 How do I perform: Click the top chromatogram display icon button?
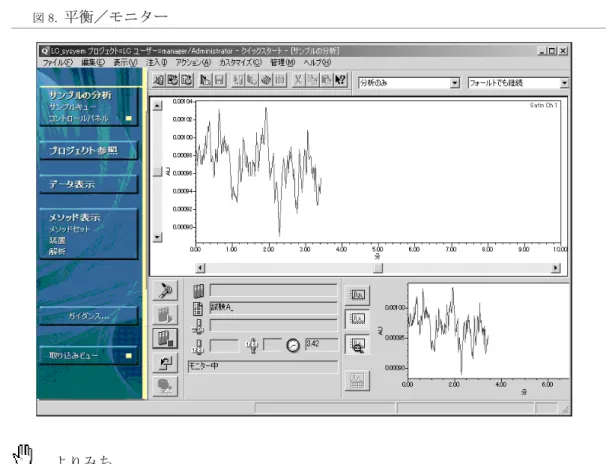point(357,295)
